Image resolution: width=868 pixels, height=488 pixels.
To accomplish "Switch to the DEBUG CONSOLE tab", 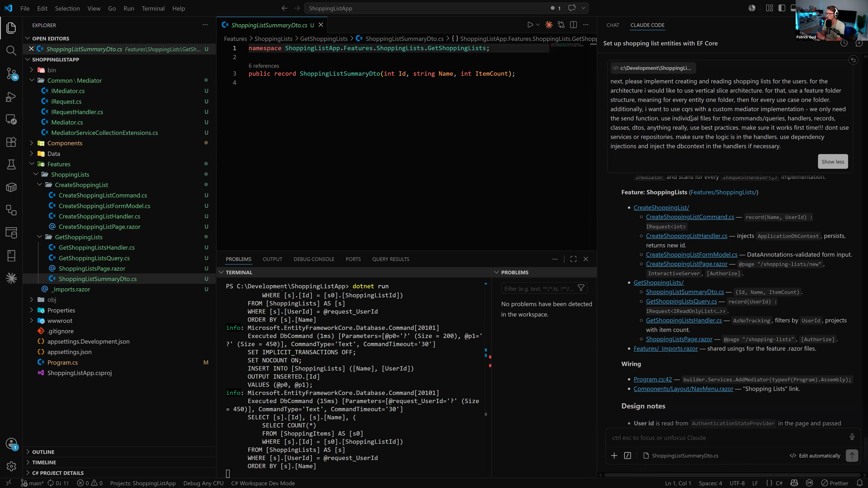I will (x=314, y=259).
